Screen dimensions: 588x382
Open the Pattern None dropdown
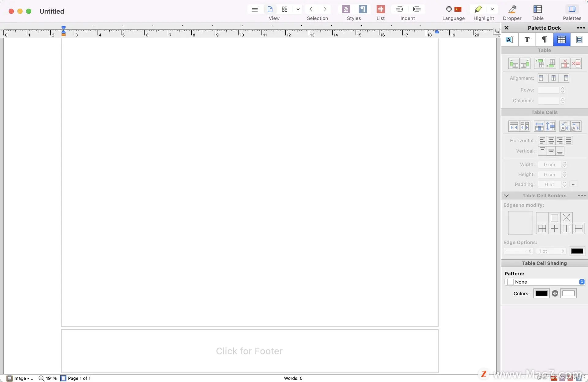pyautogui.click(x=545, y=282)
